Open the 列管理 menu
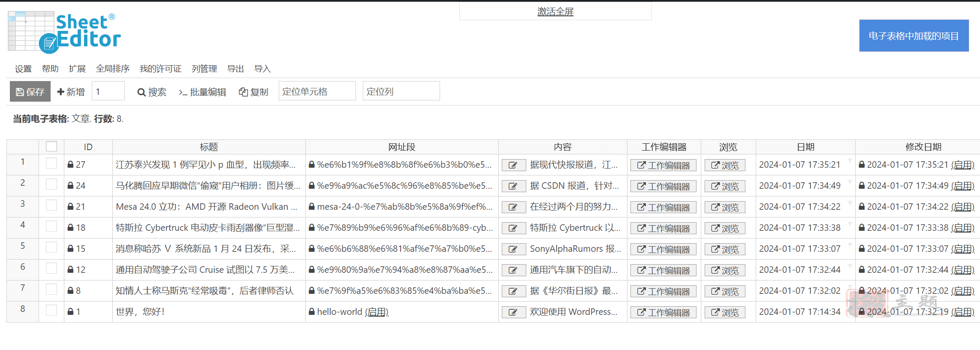The image size is (980, 350). (204, 69)
